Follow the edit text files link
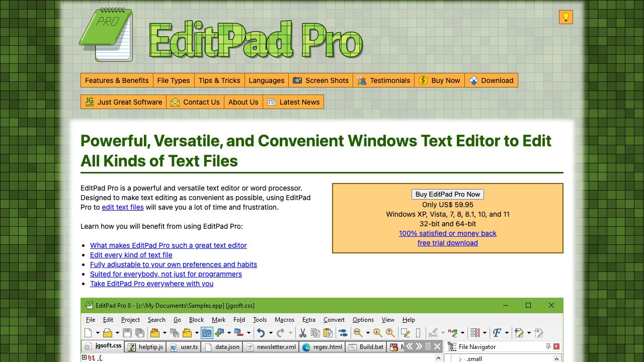 [x=123, y=207]
